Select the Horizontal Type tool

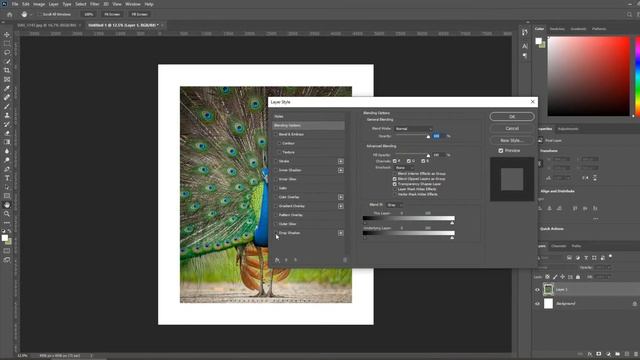(x=7, y=178)
